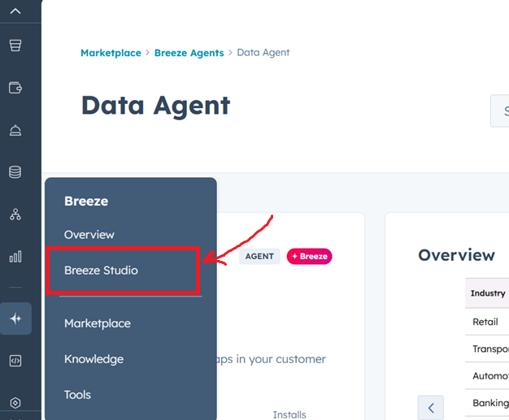Select Tools in the Breeze menu
Viewport: 509px width, 420px height.
78,395
